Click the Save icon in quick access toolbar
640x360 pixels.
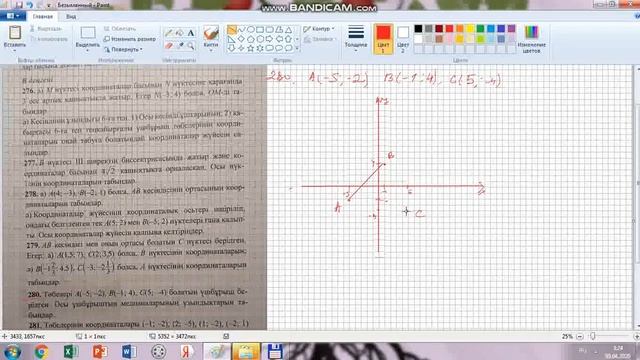coord(19,5)
